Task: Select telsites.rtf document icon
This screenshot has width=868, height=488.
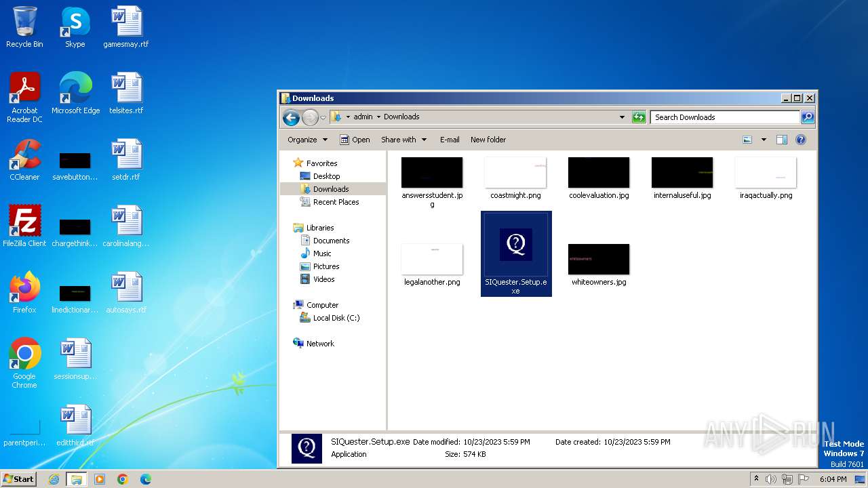Action: (126, 94)
